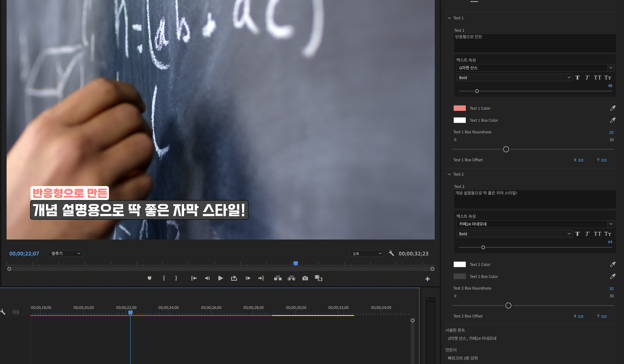This screenshot has width=624, height=364.
Task: Toggle faux bold for Text 1
Action: 577,78
